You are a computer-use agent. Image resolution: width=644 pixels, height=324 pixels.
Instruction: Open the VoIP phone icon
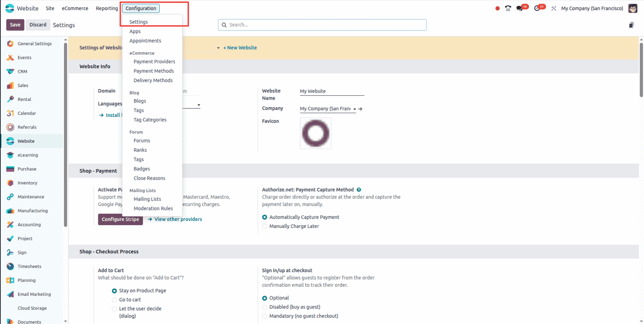508,8
